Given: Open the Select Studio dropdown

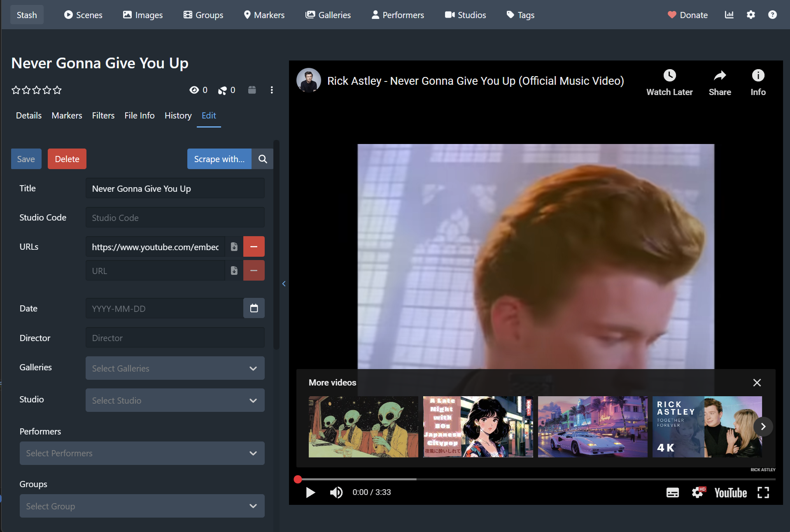Looking at the screenshot, I should point(175,400).
